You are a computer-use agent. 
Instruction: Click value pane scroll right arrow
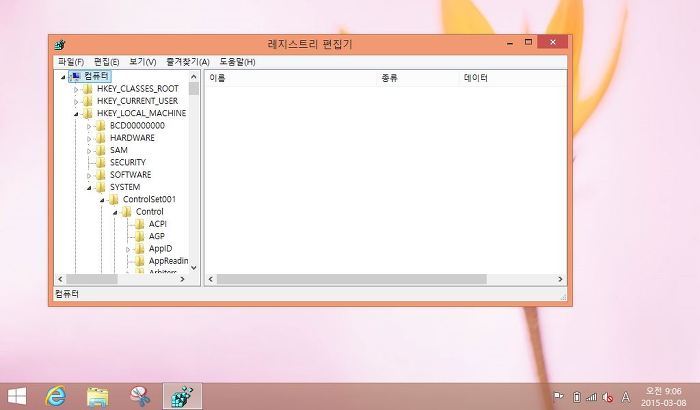pyautogui.click(x=560, y=279)
